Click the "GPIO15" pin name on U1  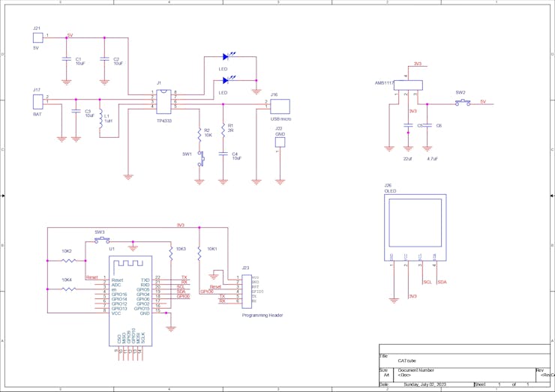[142, 309]
